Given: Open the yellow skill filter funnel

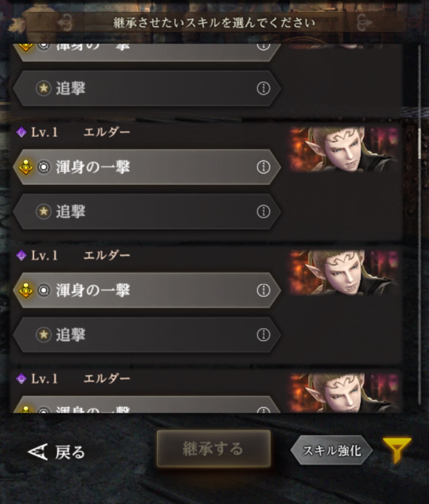Looking at the screenshot, I should tap(397, 450).
